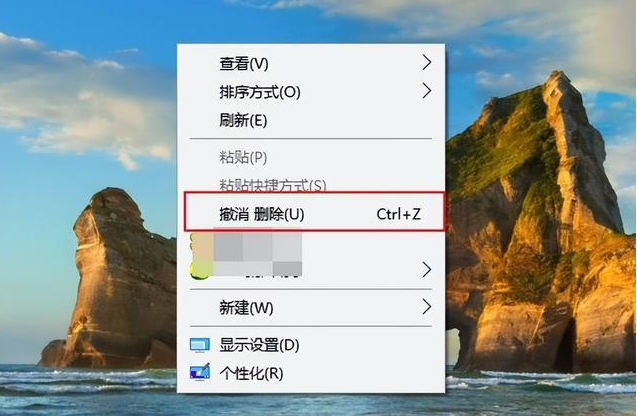Click the green icon beside the blurred entry

pos(200,269)
